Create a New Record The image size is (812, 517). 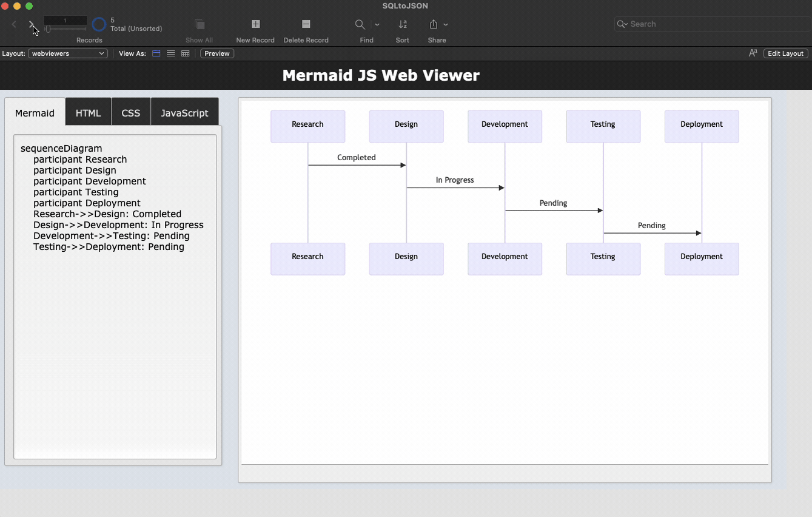point(255,28)
